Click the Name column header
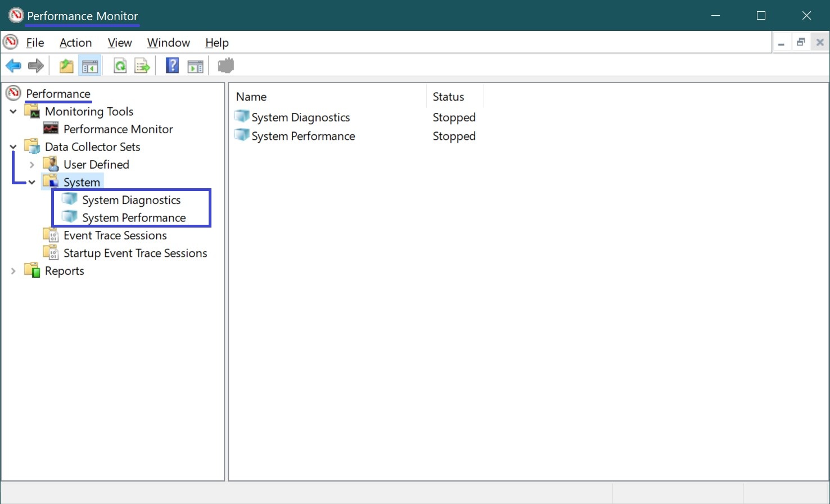The width and height of the screenshot is (830, 504). 328,97
